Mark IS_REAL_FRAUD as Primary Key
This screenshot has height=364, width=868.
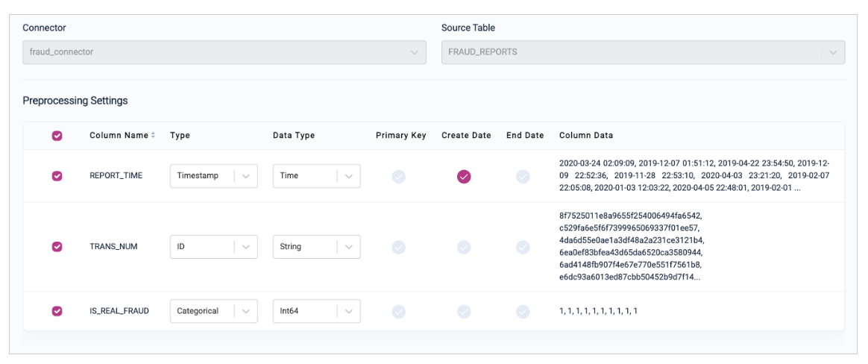coord(399,311)
